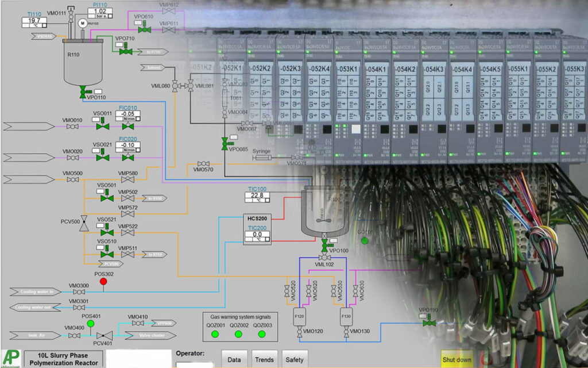Select the VMO300 cooling water valve
This screenshot has height=368, width=588.
coord(79,292)
